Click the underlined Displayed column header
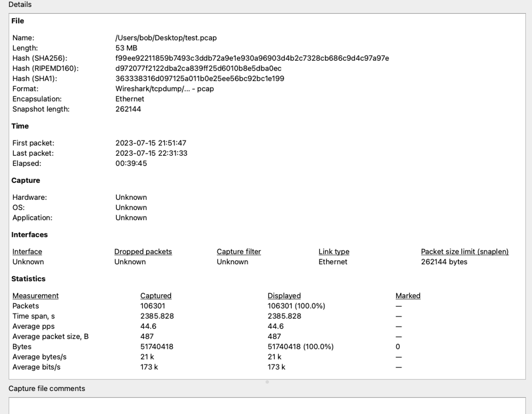This screenshot has height=414, width=532. (284, 296)
